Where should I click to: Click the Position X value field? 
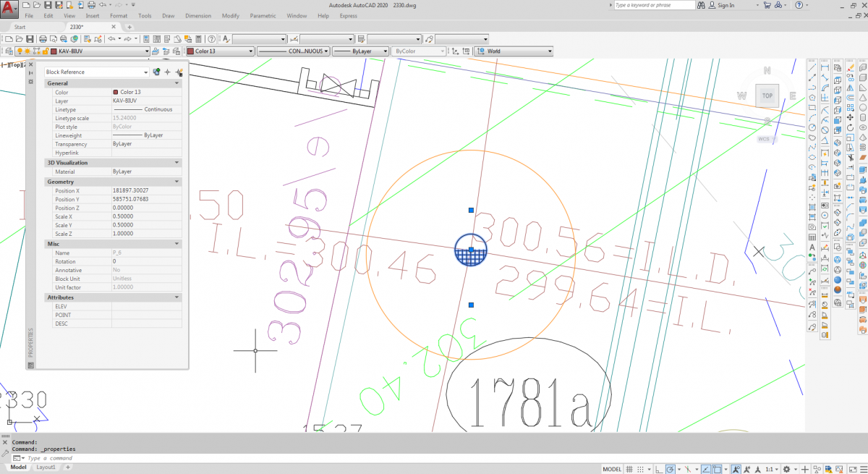[x=147, y=190]
